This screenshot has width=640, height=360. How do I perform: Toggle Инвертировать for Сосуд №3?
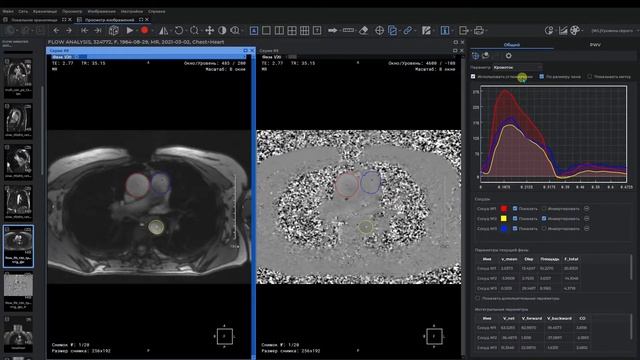(x=544, y=229)
